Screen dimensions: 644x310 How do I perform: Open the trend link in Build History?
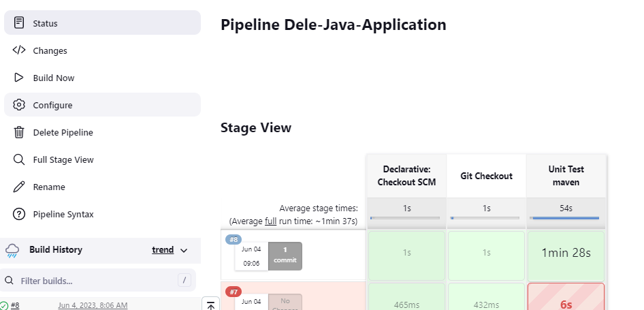coord(163,250)
